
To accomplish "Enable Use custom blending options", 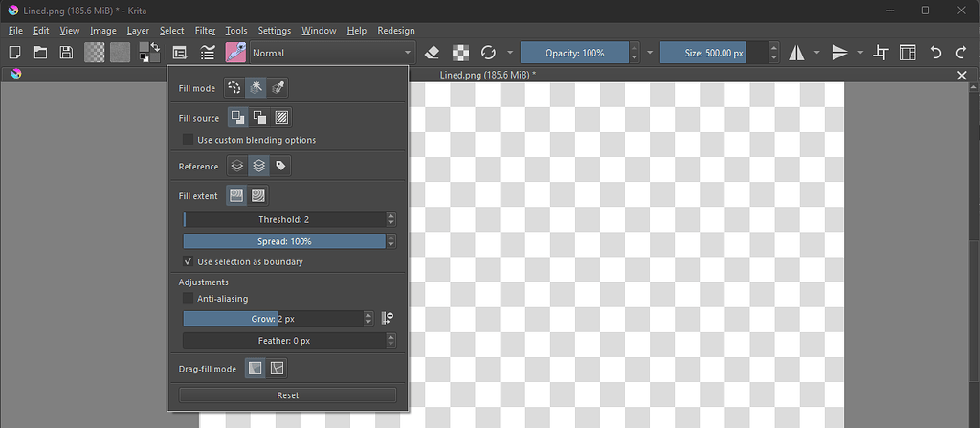I will click(x=189, y=140).
